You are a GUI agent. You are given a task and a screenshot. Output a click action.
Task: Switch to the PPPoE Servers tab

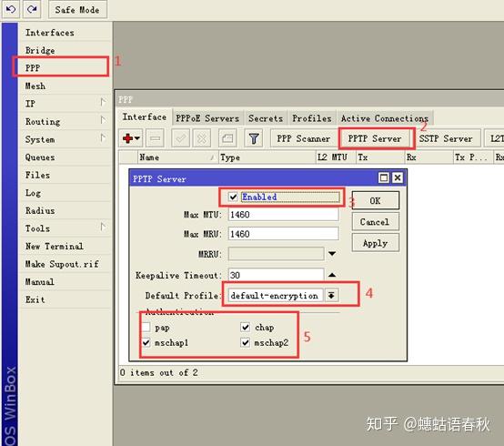pos(207,118)
